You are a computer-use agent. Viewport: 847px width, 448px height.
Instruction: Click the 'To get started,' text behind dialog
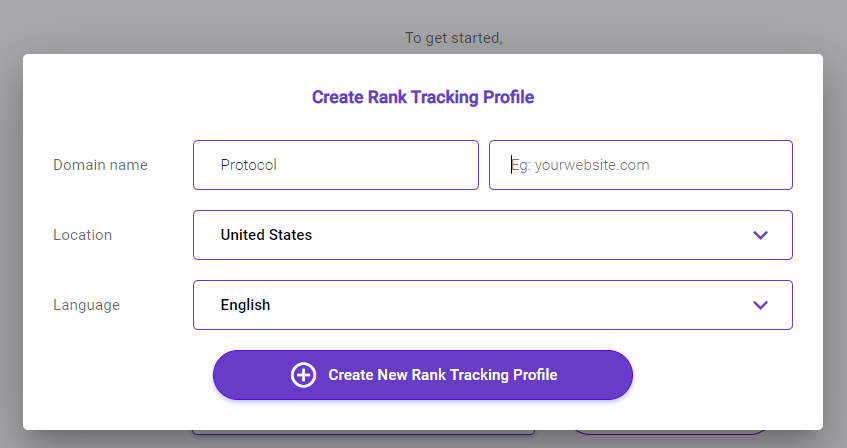tap(454, 38)
